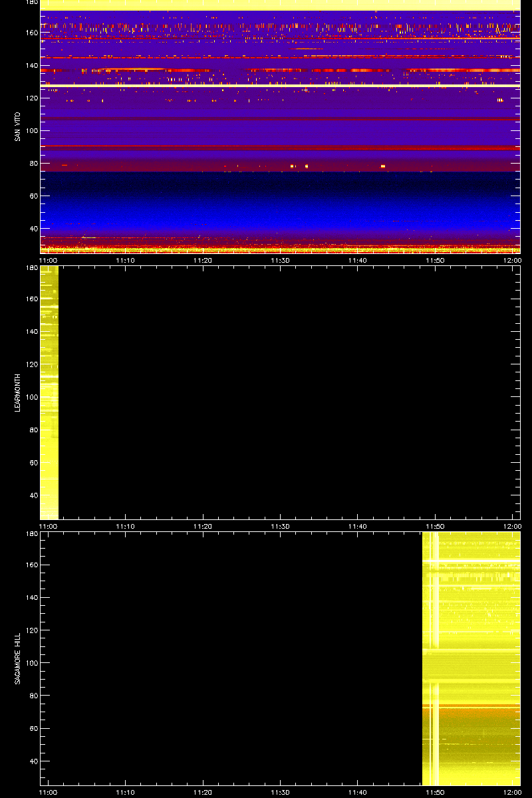Click the 60 label on Learmonth frequency axis
Screen dimensions: 532x798
pyautogui.click(x=34, y=462)
